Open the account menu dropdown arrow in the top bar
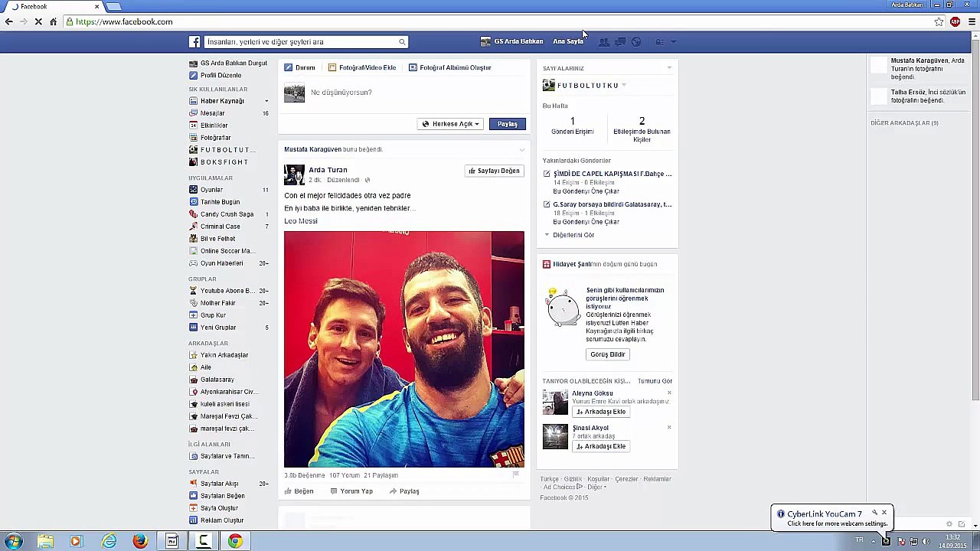This screenshot has height=551, width=980. click(x=673, y=42)
